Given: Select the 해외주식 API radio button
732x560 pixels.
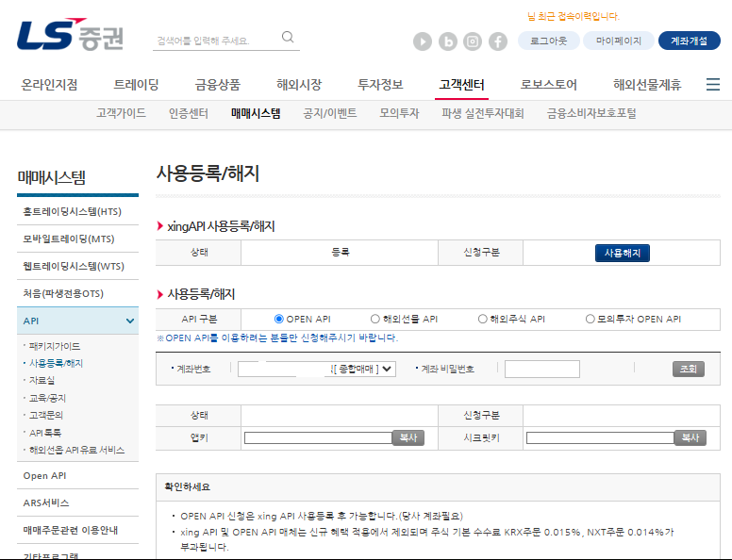Looking at the screenshot, I should [482, 319].
